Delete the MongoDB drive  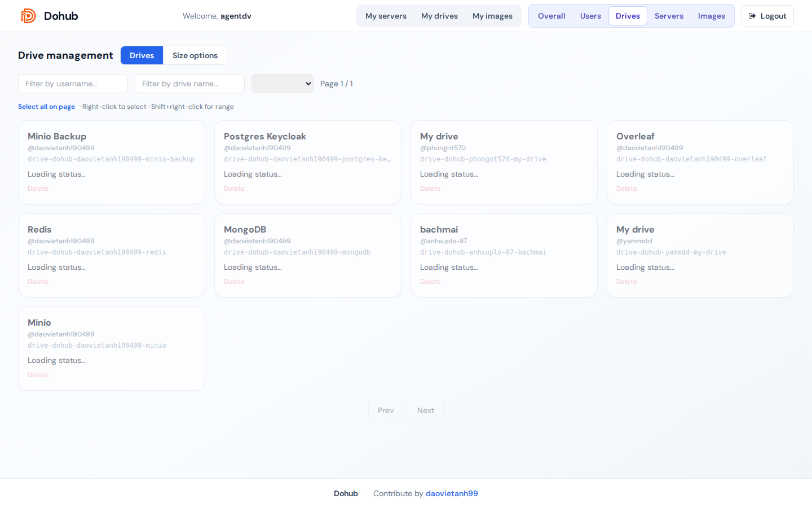[x=234, y=282]
